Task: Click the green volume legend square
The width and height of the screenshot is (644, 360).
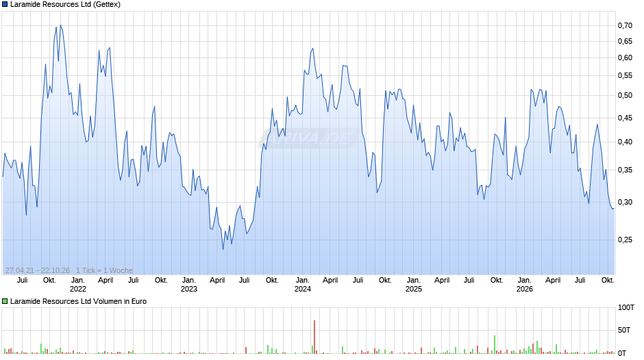Action: point(5,301)
